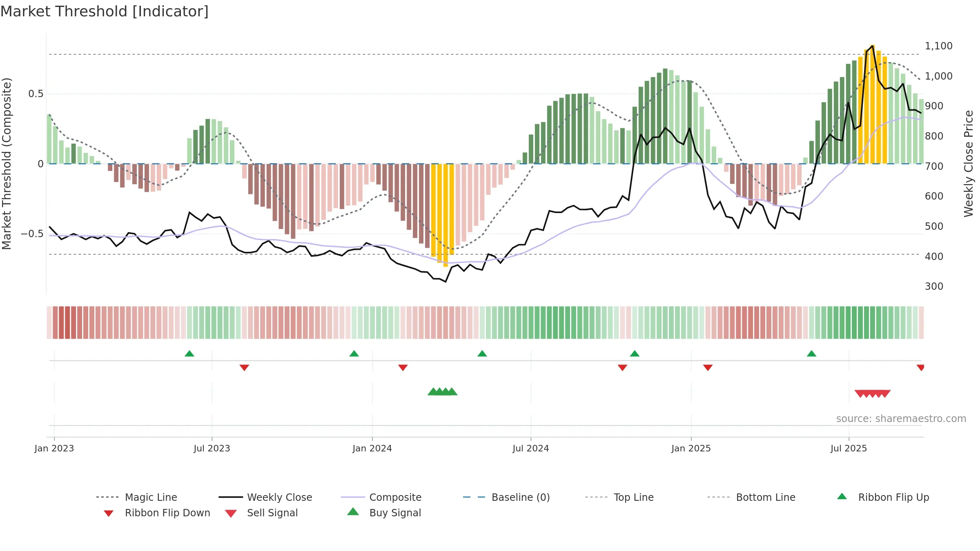The height and width of the screenshot is (551, 980).
Task: Click the Jul 2023 axis label
Action: pos(212,449)
